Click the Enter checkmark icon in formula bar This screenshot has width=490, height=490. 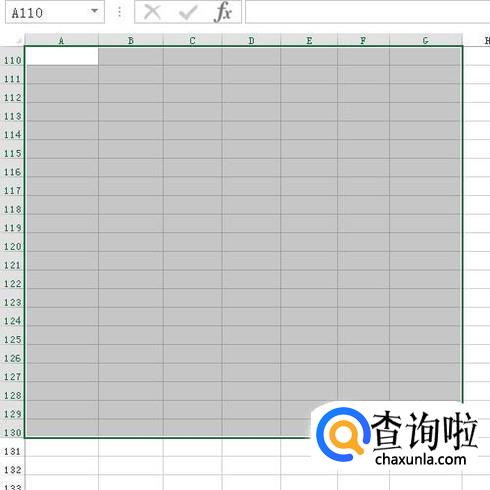click(x=188, y=13)
